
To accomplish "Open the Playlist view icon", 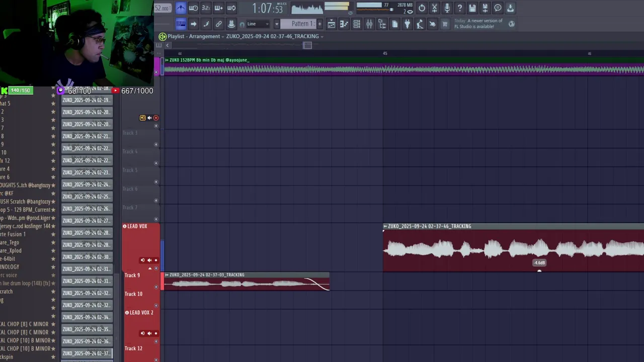I will point(331,24).
